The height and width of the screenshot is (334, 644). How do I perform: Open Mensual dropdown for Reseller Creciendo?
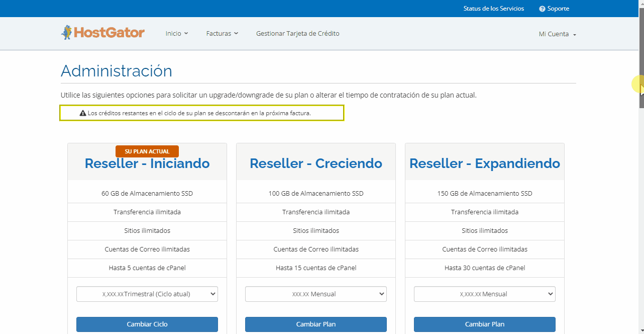click(316, 294)
